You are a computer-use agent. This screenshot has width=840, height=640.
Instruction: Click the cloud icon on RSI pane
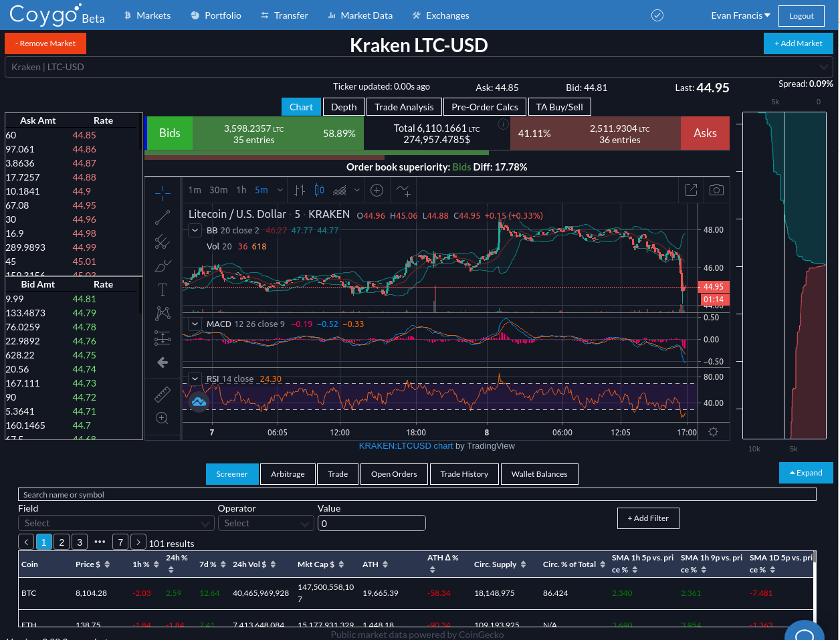[x=199, y=402]
